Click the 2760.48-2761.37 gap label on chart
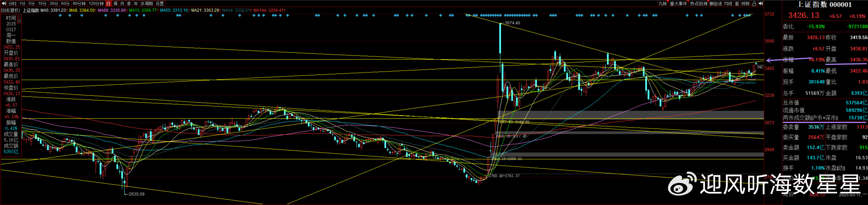This screenshot has width=868, height=205. 504,176
